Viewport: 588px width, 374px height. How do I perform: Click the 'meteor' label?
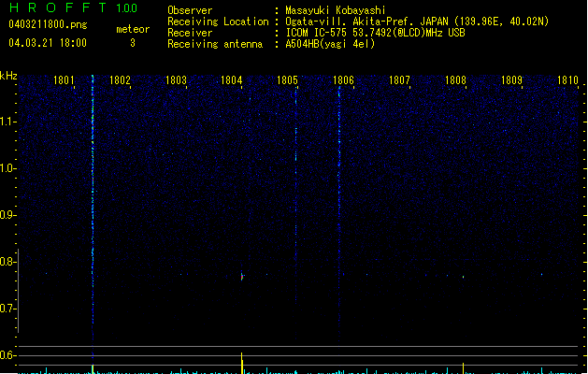(x=133, y=29)
